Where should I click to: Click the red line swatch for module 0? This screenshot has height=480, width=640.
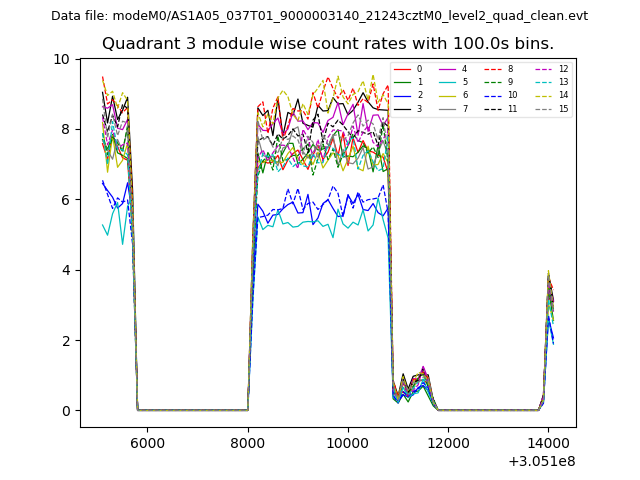pos(401,69)
